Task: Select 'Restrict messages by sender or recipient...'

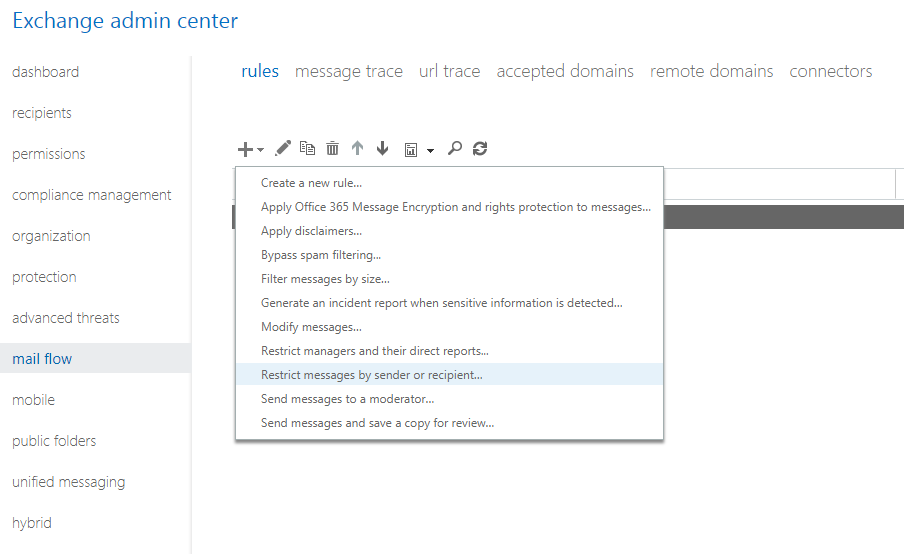Action: pos(371,375)
